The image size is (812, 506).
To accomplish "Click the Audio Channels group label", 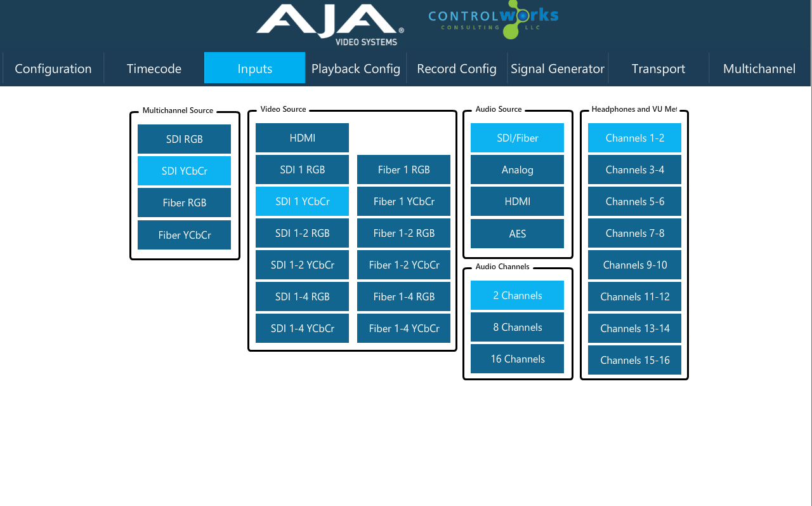I will tap(502, 267).
